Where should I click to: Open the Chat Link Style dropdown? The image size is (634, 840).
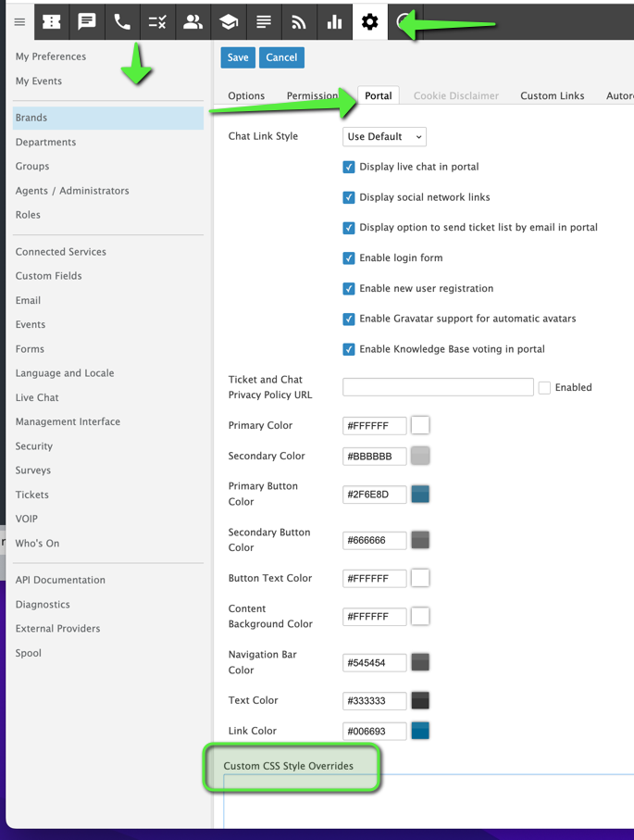point(384,137)
